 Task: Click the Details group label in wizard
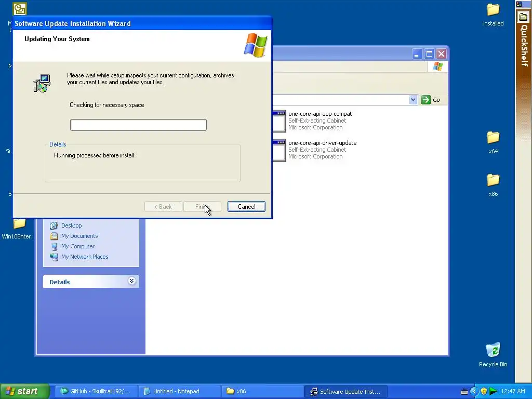[x=58, y=144]
